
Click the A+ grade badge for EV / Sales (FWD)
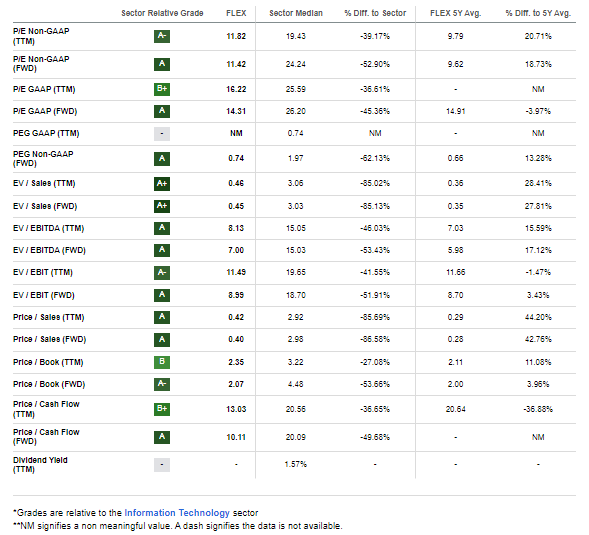[162, 206]
